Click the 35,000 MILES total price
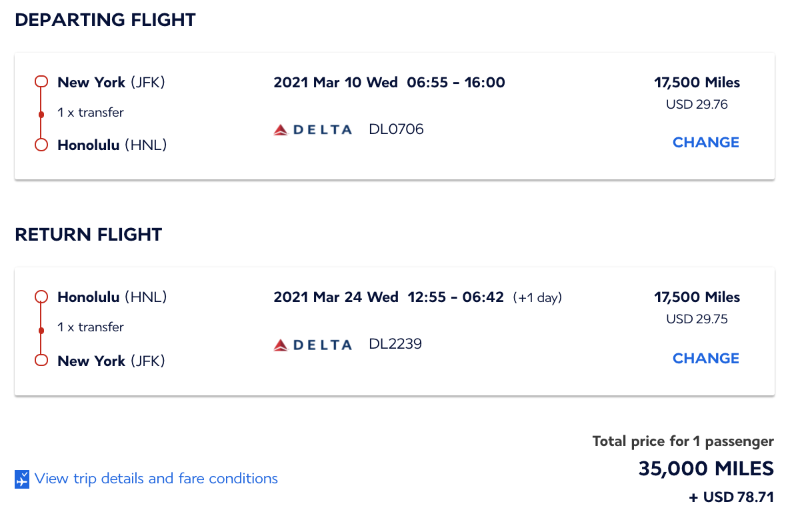The width and height of the screenshot is (796, 532). pyautogui.click(x=705, y=469)
